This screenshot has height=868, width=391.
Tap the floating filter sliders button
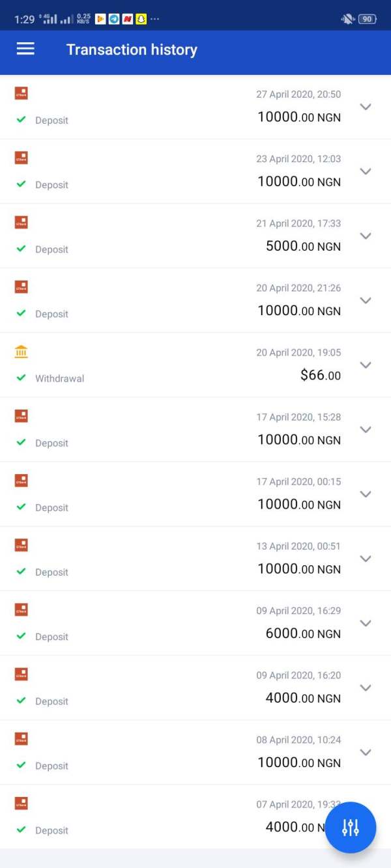click(x=351, y=827)
